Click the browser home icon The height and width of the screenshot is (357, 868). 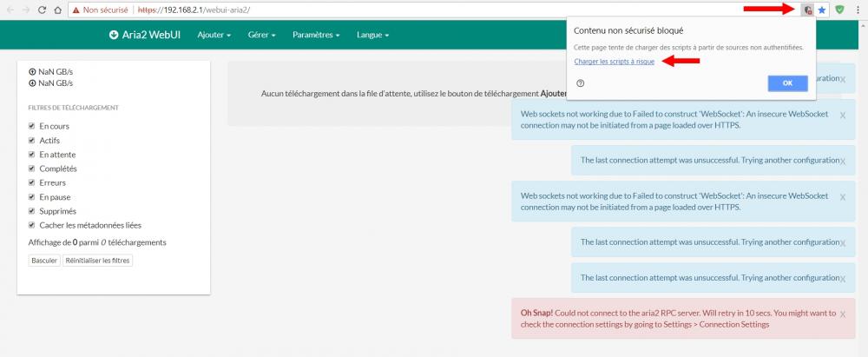(x=57, y=10)
